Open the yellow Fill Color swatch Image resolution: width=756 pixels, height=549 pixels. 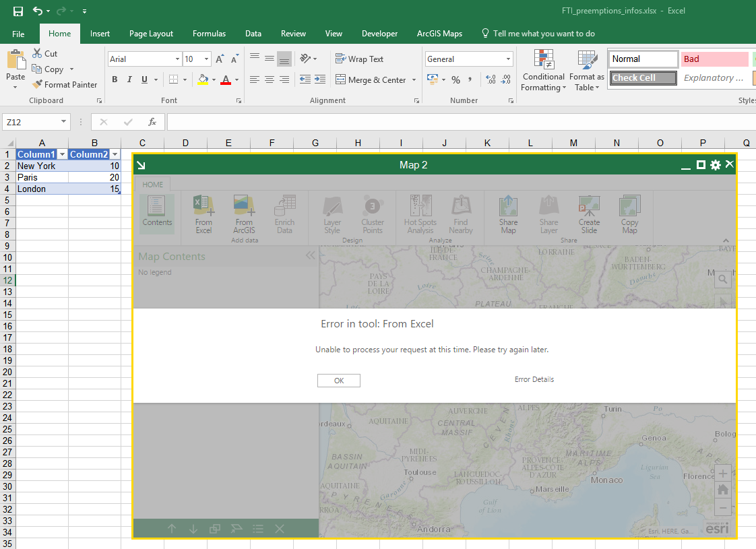pos(203,80)
